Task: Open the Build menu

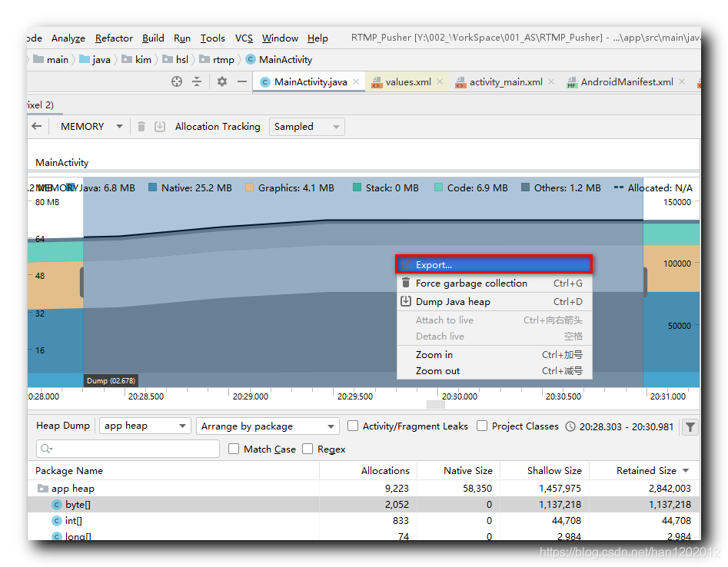Action: point(153,38)
